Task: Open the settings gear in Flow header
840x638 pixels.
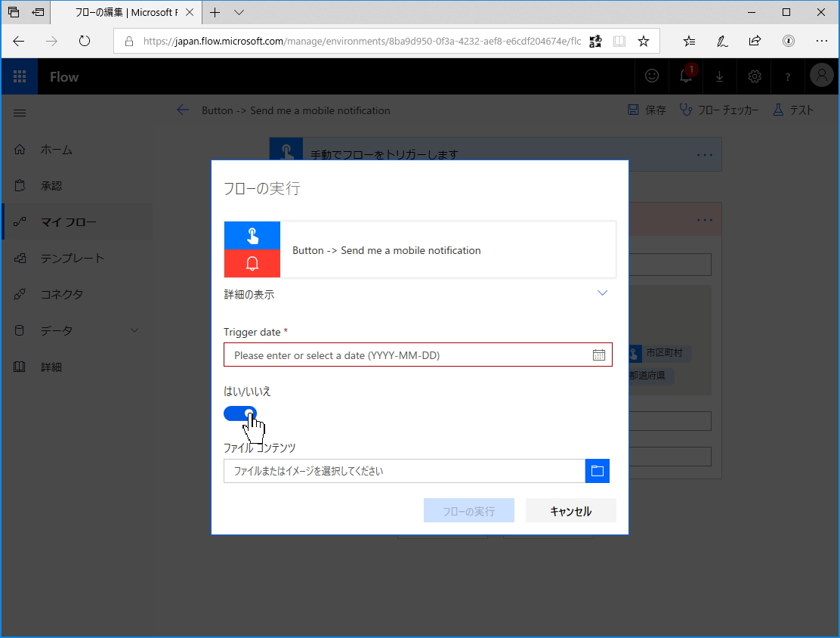Action: [x=755, y=76]
